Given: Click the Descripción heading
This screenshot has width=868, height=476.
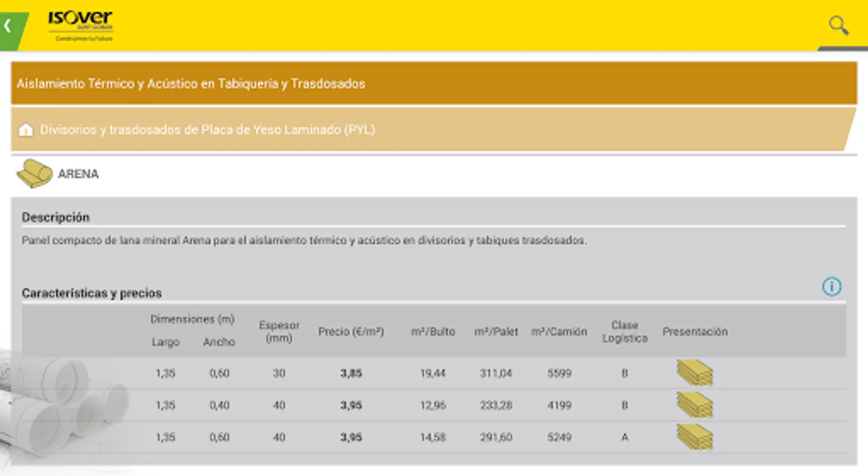Looking at the screenshot, I should pyautogui.click(x=56, y=217).
